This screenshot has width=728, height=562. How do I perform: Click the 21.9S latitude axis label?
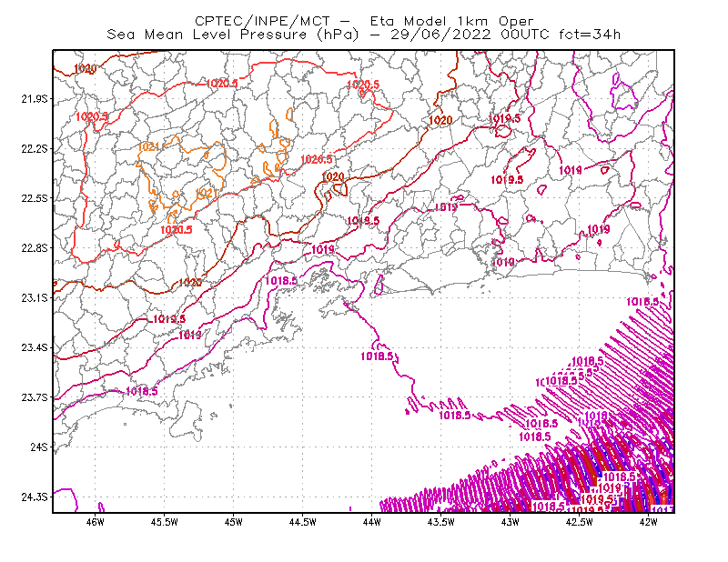(35, 99)
